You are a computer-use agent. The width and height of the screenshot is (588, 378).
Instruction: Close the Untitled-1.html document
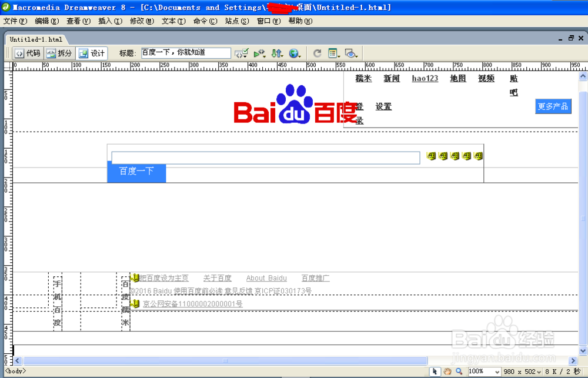click(x=581, y=38)
